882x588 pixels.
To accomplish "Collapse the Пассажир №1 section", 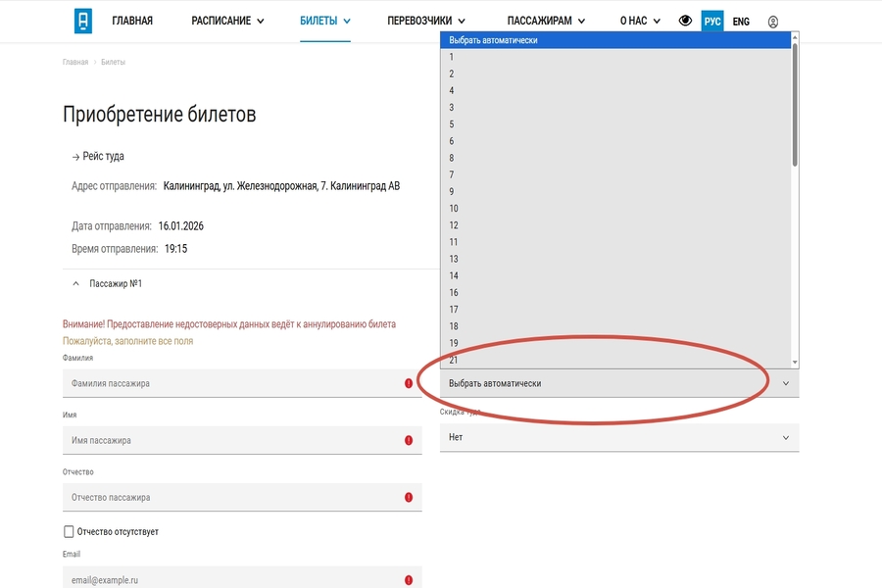I will [76, 284].
